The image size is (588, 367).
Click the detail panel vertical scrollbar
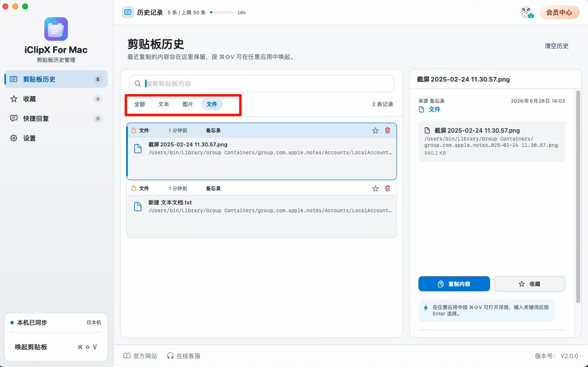click(578, 197)
